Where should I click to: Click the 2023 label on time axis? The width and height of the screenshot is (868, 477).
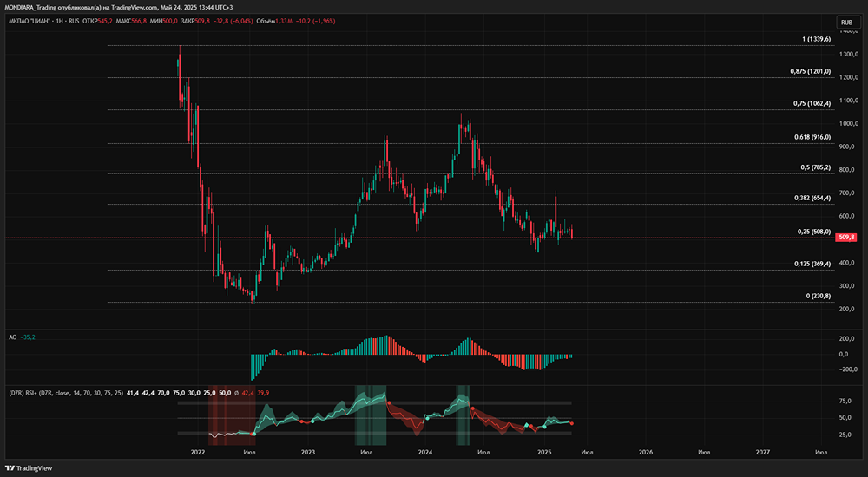[308, 452]
